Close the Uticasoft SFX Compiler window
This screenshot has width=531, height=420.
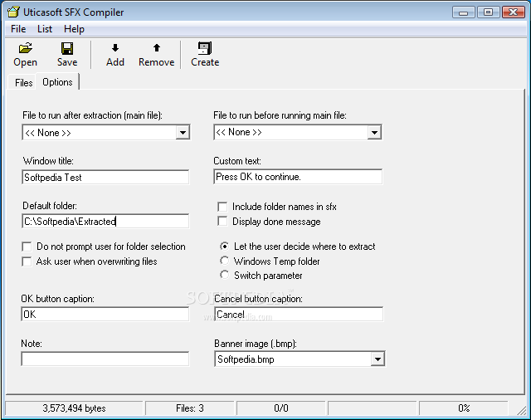pyautogui.click(x=514, y=12)
